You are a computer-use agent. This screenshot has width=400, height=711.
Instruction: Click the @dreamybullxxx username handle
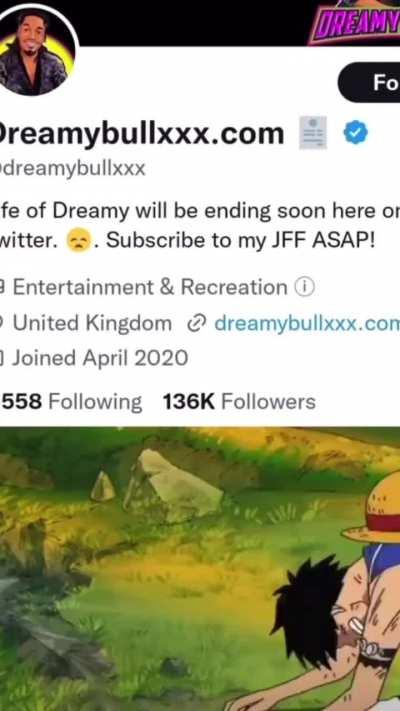point(73,169)
